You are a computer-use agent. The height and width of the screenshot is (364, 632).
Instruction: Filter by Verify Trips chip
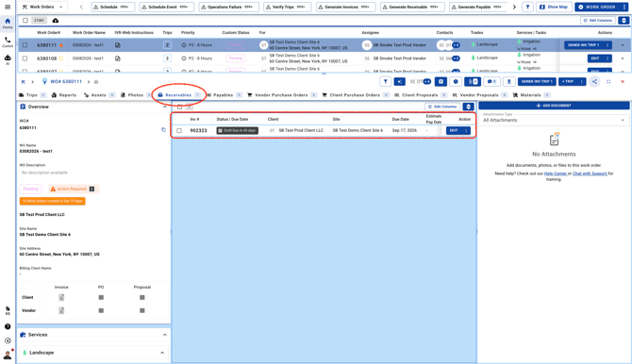click(x=287, y=7)
